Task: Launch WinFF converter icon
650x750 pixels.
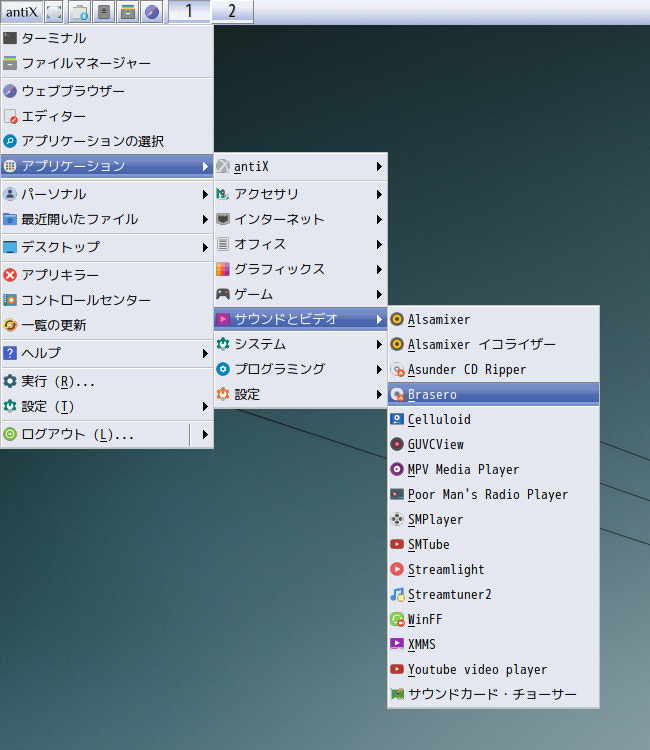Action: click(x=397, y=619)
